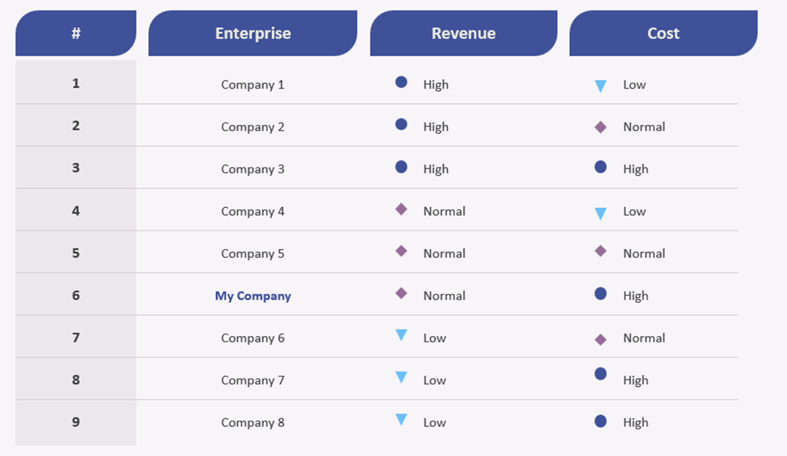This screenshot has height=456, width=787.
Task: Open the My Company entry
Action: (x=253, y=296)
